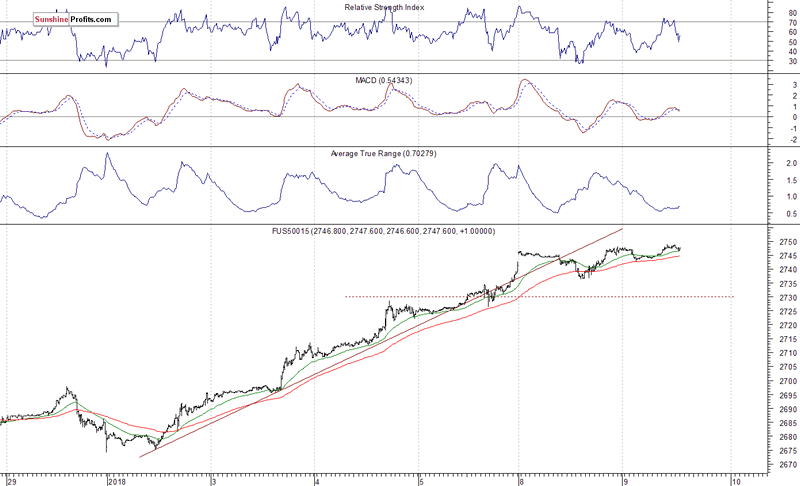Click date label 3 on time axis

click(x=214, y=481)
